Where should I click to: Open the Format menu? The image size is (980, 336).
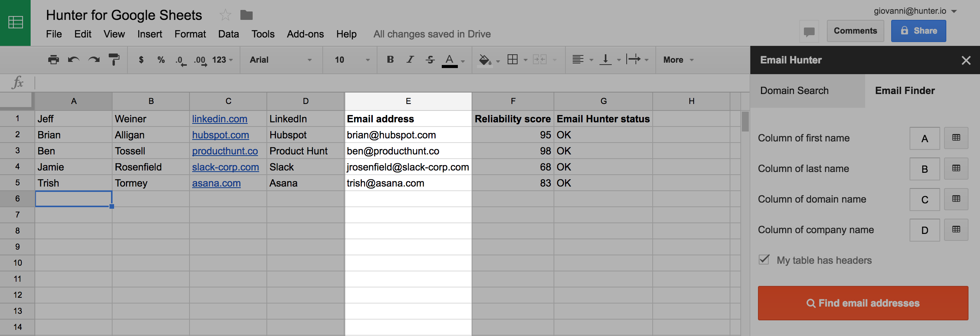190,34
